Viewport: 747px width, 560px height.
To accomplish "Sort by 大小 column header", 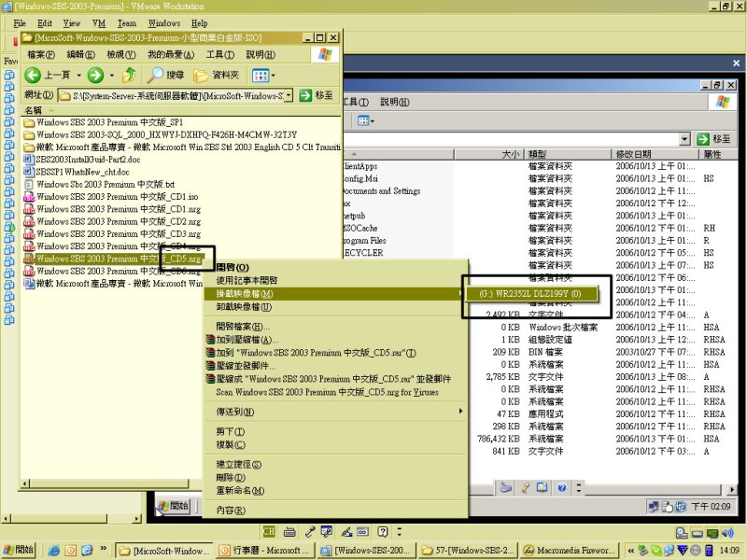I will click(x=488, y=154).
